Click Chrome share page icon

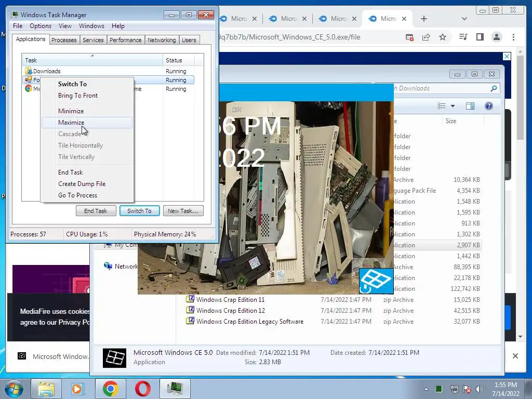point(426,37)
